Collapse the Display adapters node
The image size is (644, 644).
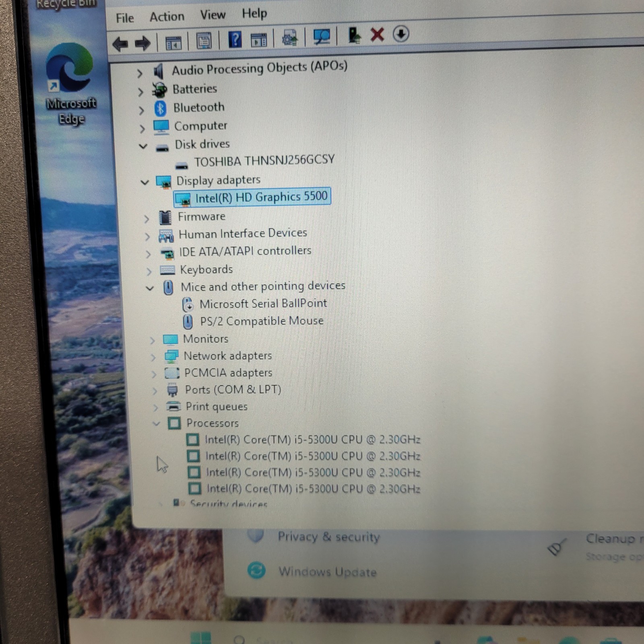tap(144, 182)
